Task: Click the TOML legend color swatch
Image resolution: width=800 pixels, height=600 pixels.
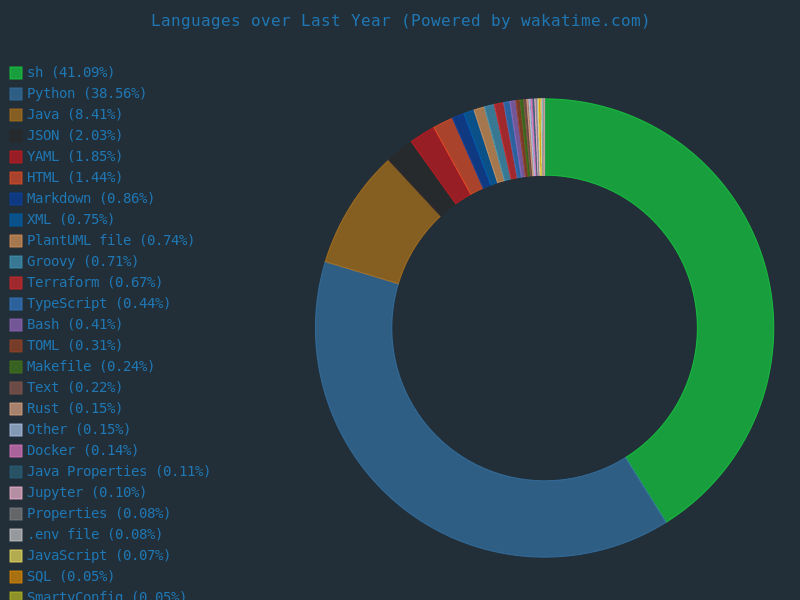Action: [x=16, y=345]
